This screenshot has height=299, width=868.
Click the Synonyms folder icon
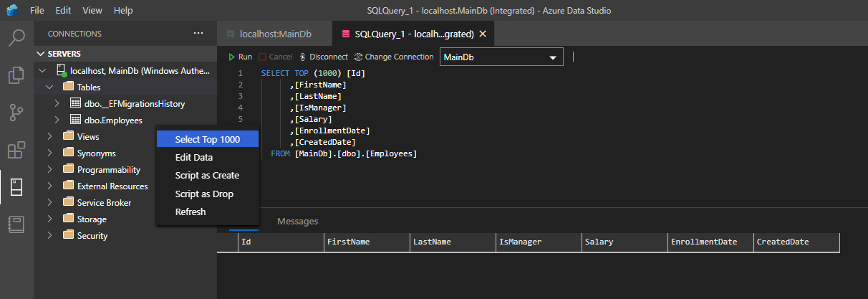(x=69, y=153)
